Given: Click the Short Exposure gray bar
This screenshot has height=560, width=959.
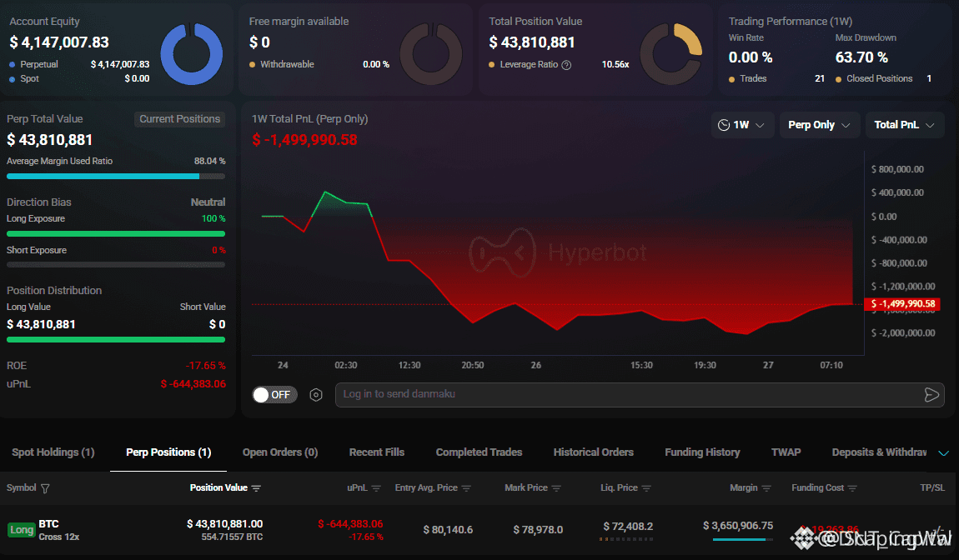Looking at the screenshot, I should click(116, 265).
